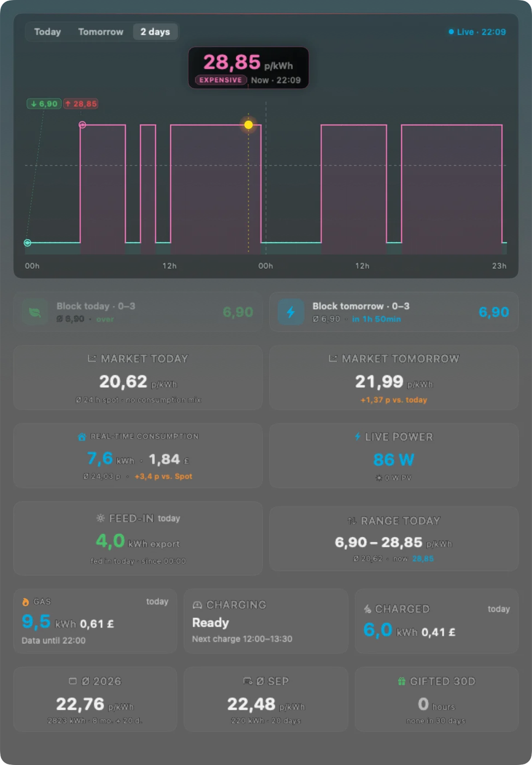This screenshot has width=532, height=765.
Task: Click Next charge 12:00–13:30 text
Action: pyautogui.click(x=242, y=639)
